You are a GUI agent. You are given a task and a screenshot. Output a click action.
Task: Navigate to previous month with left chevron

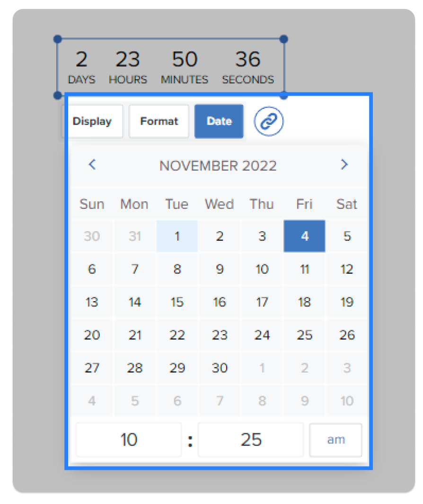click(x=92, y=165)
